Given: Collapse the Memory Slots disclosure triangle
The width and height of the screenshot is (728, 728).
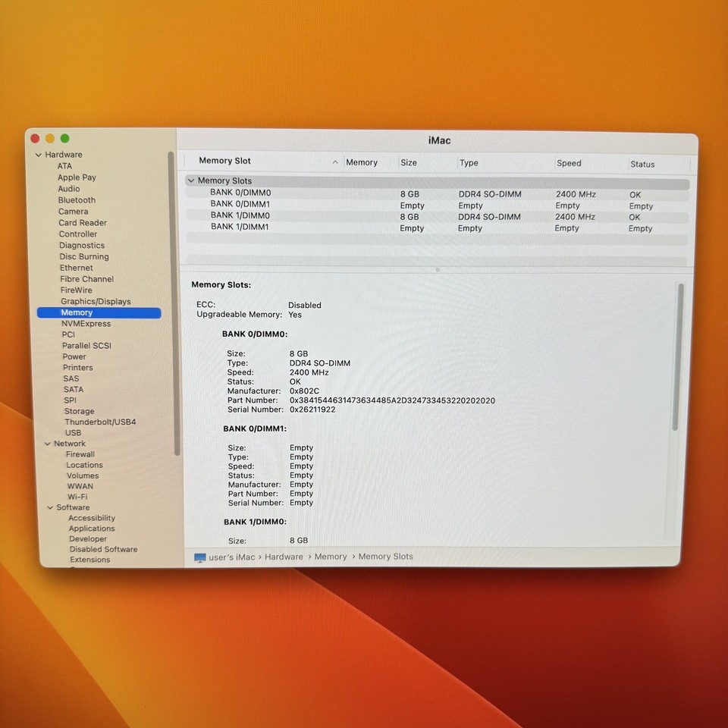Looking at the screenshot, I should 191,180.
